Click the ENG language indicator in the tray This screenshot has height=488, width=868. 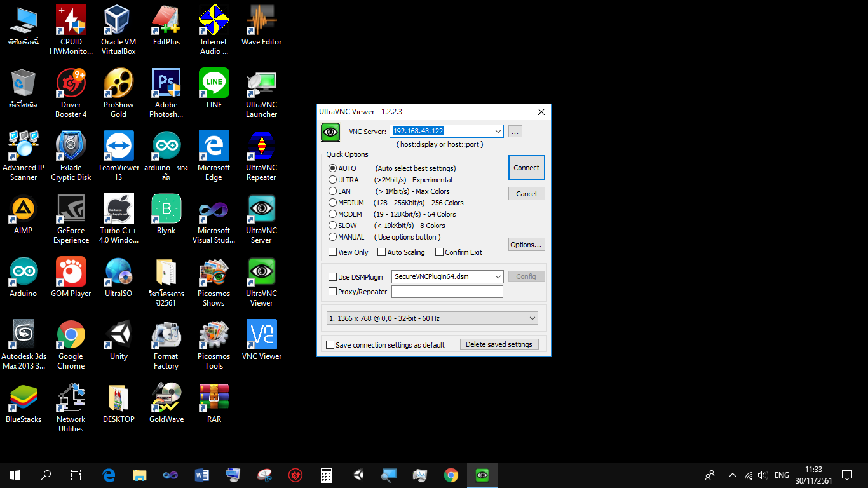pyautogui.click(x=781, y=475)
